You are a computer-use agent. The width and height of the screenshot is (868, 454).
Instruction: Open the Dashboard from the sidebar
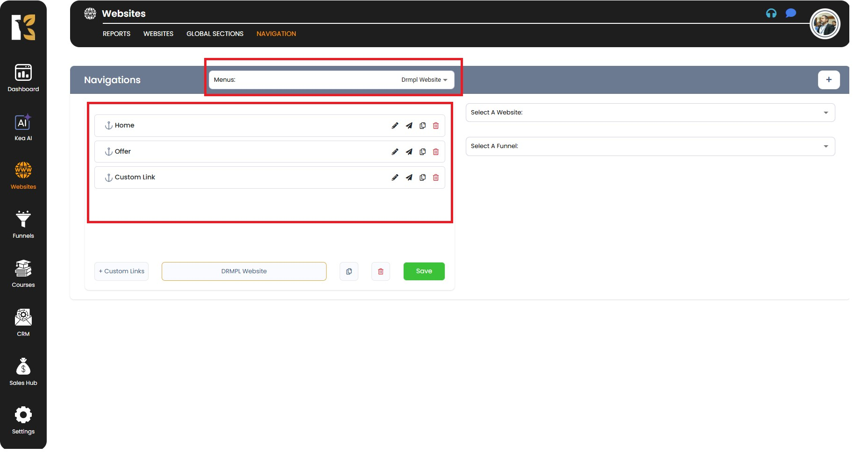coord(23,78)
